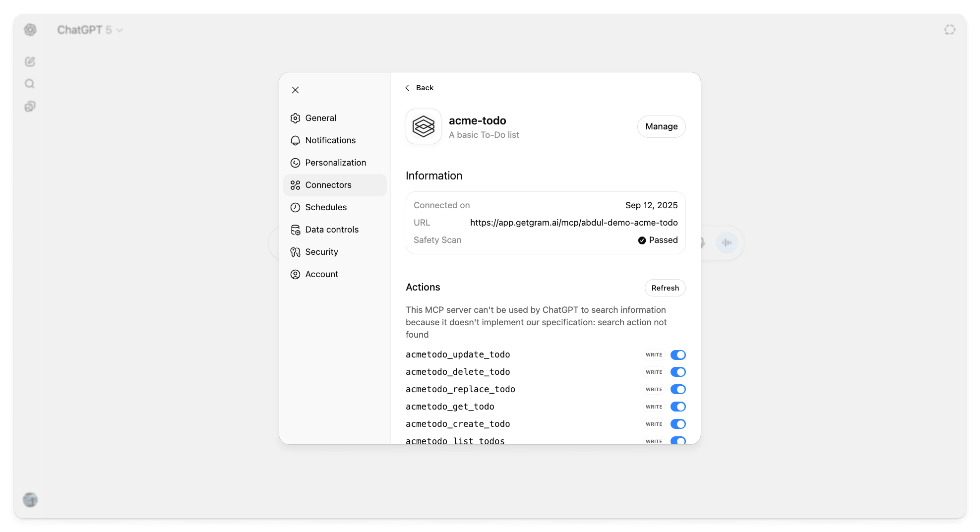Open the "our specification" link
Image resolution: width=980 pixels, height=532 pixels.
[559, 322]
